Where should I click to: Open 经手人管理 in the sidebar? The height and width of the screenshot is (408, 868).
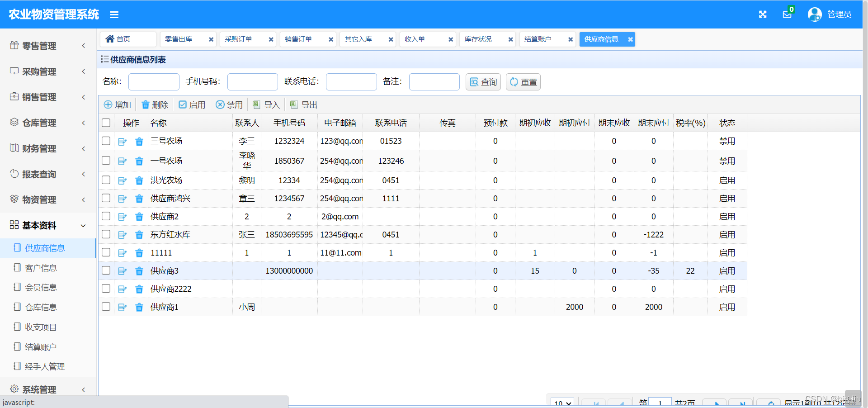pyautogui.click(x=48, y=366)
